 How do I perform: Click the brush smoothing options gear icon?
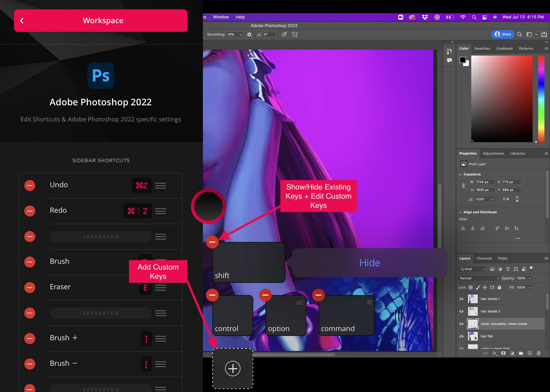[x=249, y=34]
